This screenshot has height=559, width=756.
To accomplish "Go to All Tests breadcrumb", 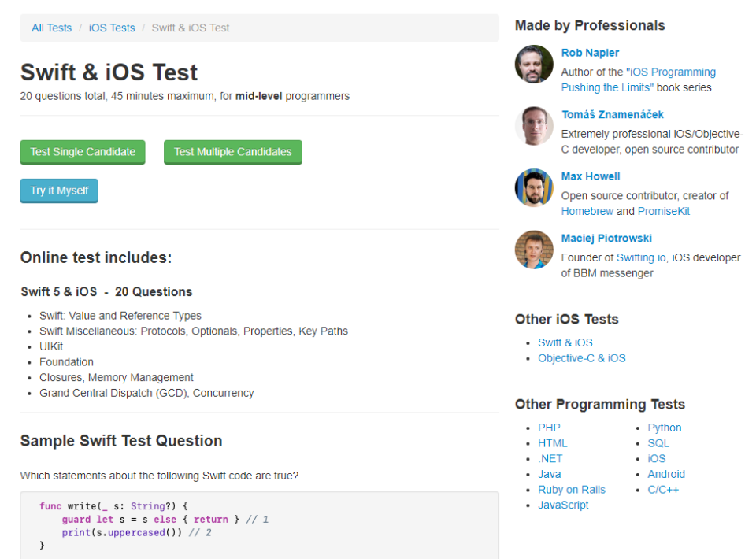I will pos(51,28).
